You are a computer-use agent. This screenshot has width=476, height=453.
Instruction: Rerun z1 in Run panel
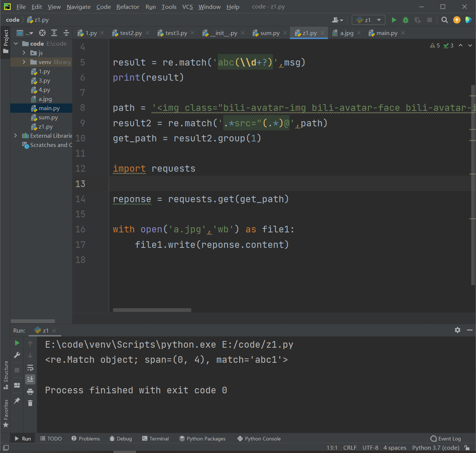[x=17, y=343]
